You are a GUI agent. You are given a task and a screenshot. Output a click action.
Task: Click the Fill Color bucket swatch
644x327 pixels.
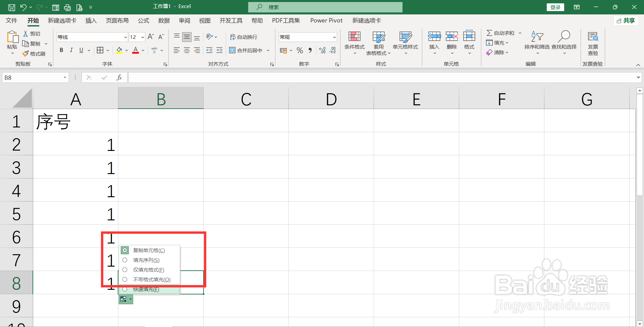(119, 50)
